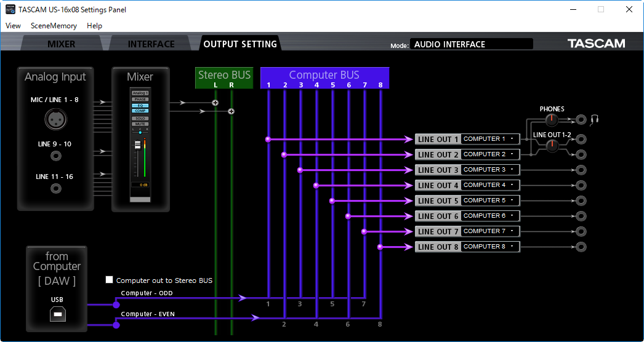Click the LINE OUT 6 output jack icon

click(x=581, y=216)
